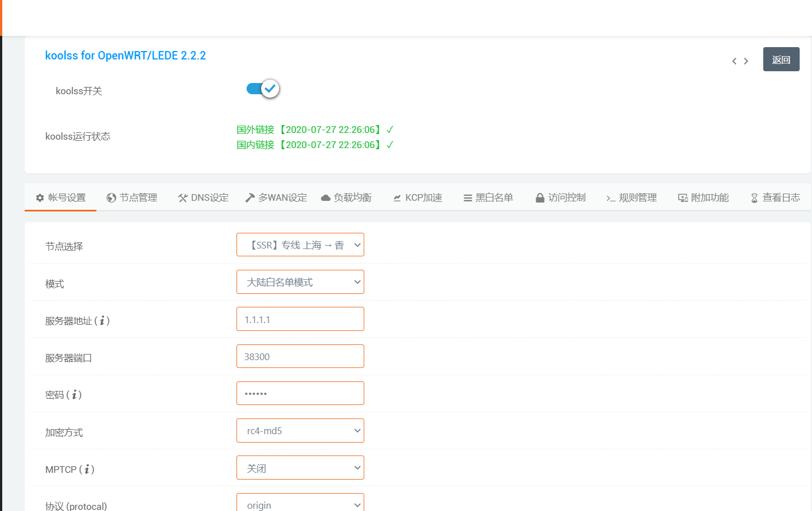Open the 节点选择 node dropdown
Image resolution: width=812 pixels, height=511 pixels.
(300, 245)
